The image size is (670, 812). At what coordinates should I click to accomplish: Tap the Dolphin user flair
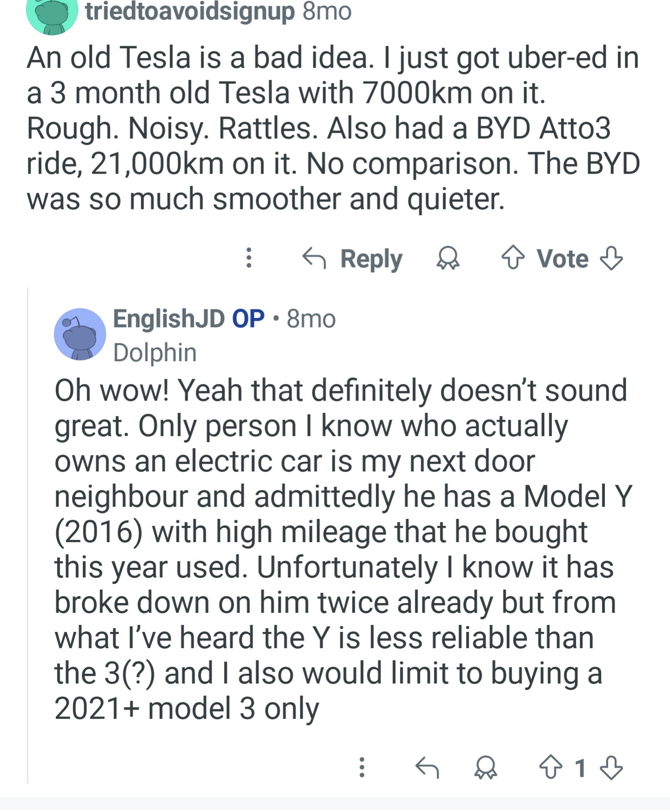pyautogui.click(x=155, y=352)
